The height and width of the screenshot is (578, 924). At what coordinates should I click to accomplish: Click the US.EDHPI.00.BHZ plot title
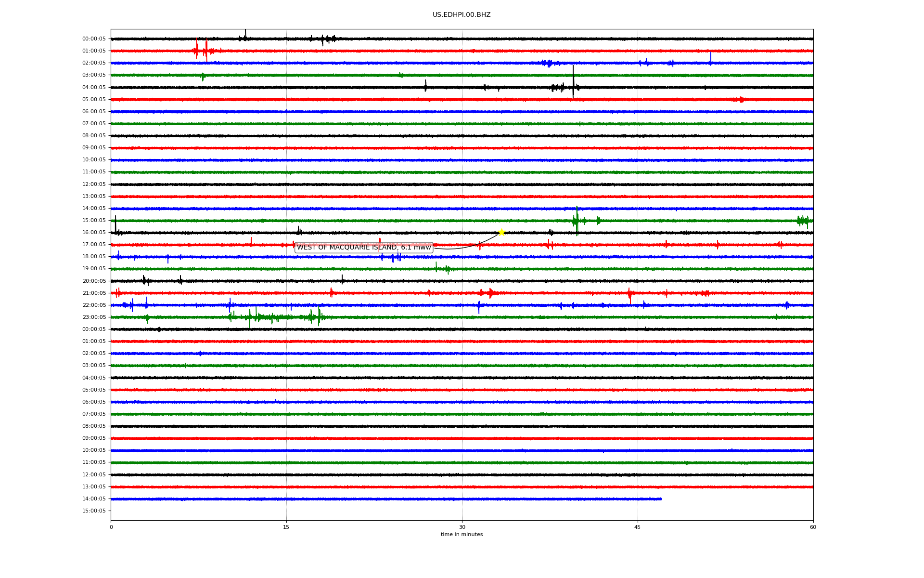click(x=462, y=15)
